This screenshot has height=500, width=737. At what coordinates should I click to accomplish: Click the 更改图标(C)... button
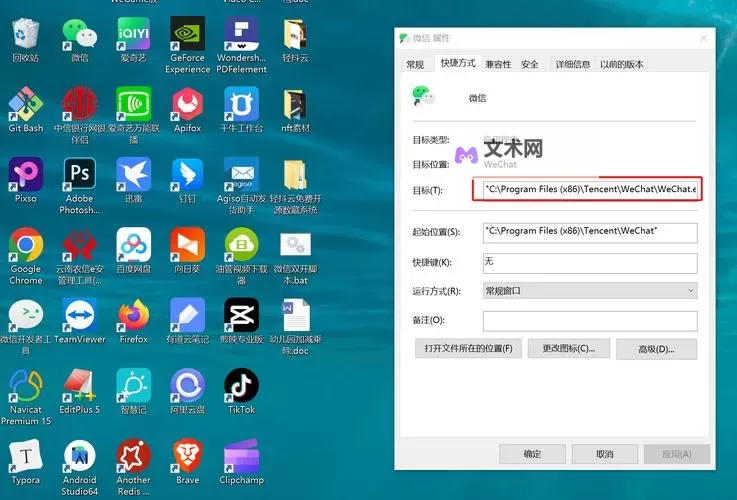coord(569,349)
